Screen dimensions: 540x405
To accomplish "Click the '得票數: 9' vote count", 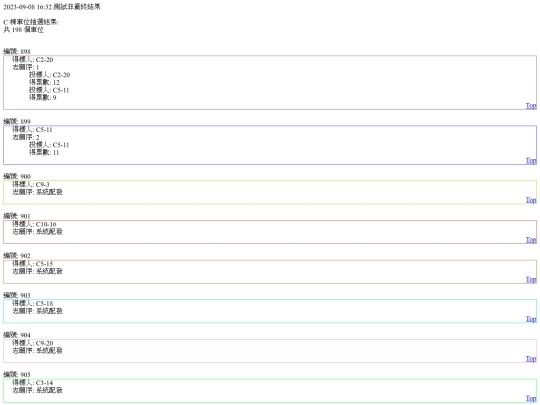I will 43,97.
